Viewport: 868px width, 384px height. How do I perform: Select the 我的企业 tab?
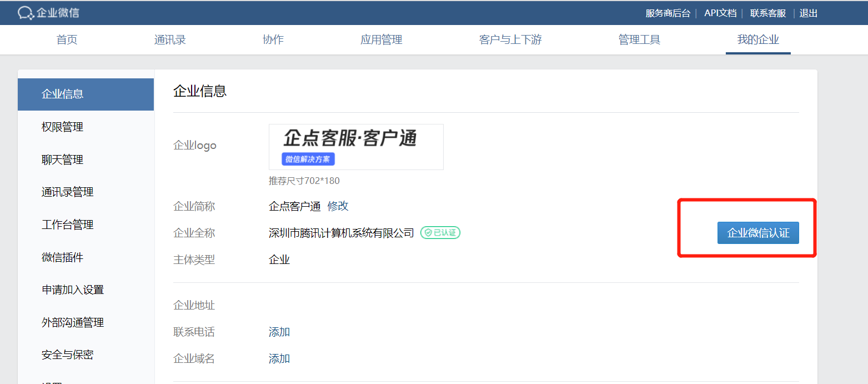[x=758, y=40]
